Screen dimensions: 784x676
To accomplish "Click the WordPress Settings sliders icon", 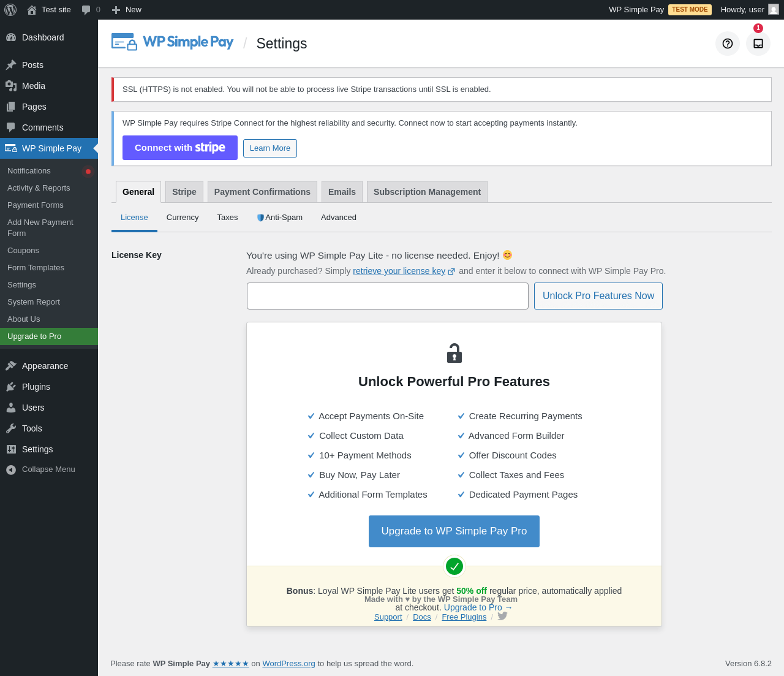I will point(11,449).
